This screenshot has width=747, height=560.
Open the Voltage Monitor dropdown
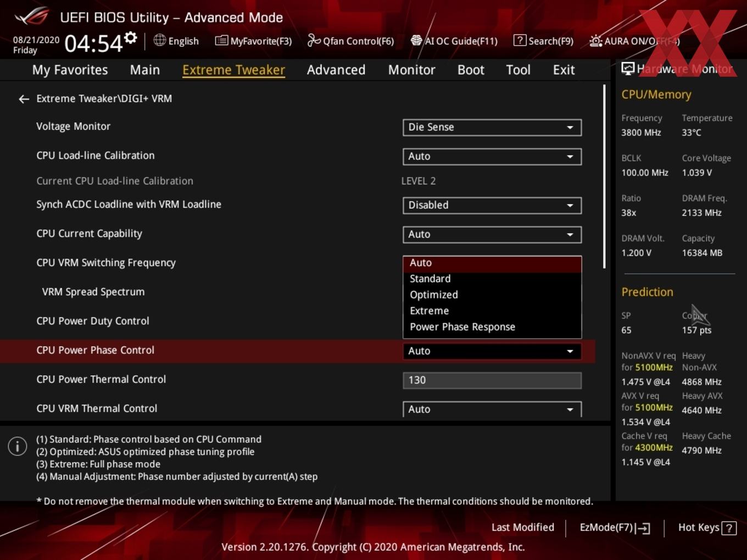click(x=492, y=127)
